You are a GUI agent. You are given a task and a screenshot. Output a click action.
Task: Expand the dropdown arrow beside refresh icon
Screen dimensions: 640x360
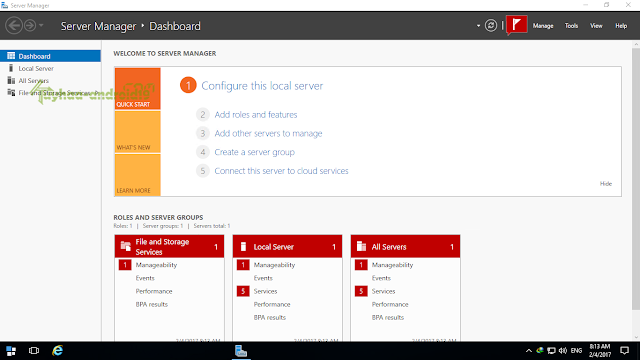[x=478, y=26]
